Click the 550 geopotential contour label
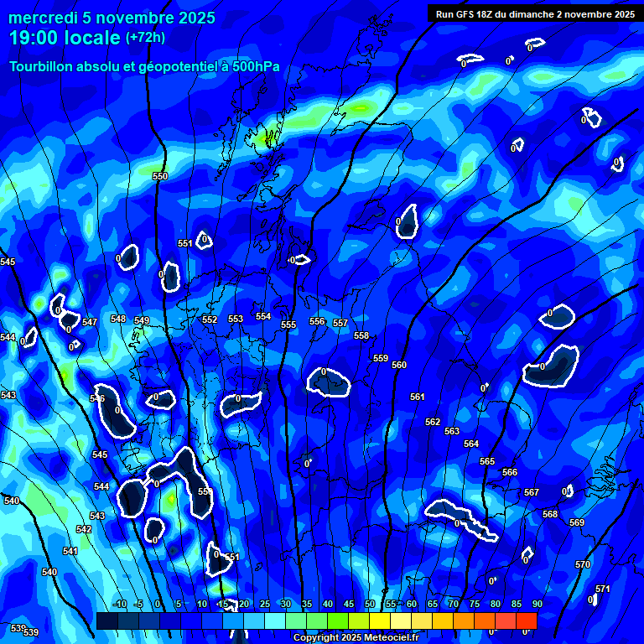644x644 pixels. [x=160, y=176]
